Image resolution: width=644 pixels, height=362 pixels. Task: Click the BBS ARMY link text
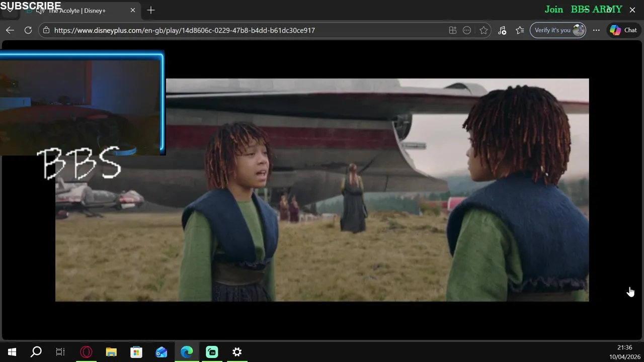pos(597,9)
